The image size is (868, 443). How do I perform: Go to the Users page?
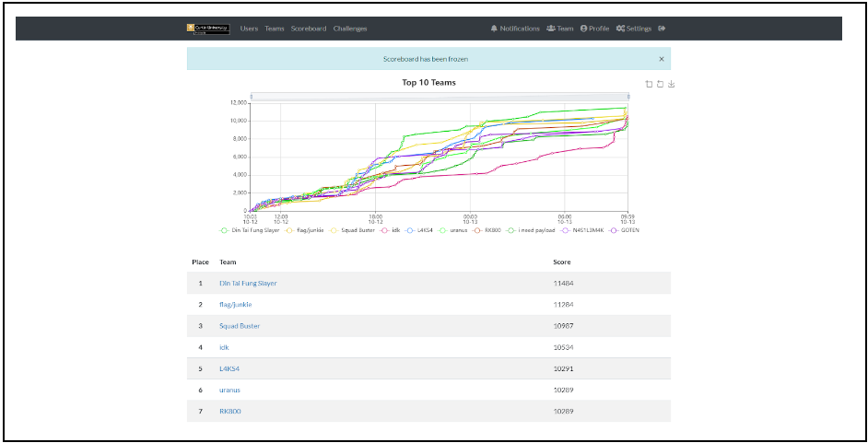249,29
